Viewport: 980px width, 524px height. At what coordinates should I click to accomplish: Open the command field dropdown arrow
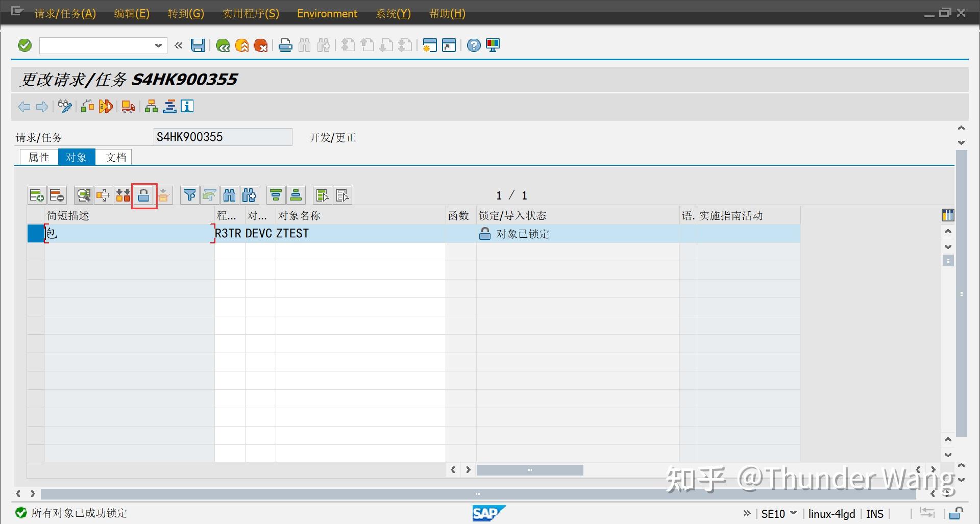[x=158, y=45]
